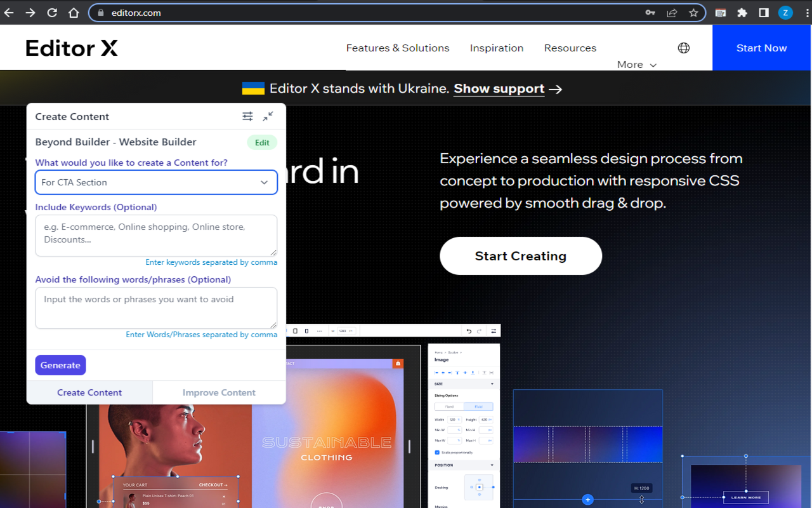Open the advanced settings sliders icon
812x508 pixels.
click(247, 116)
